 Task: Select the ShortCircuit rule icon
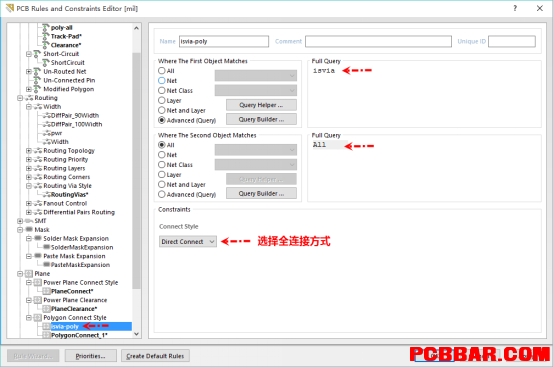46,62
